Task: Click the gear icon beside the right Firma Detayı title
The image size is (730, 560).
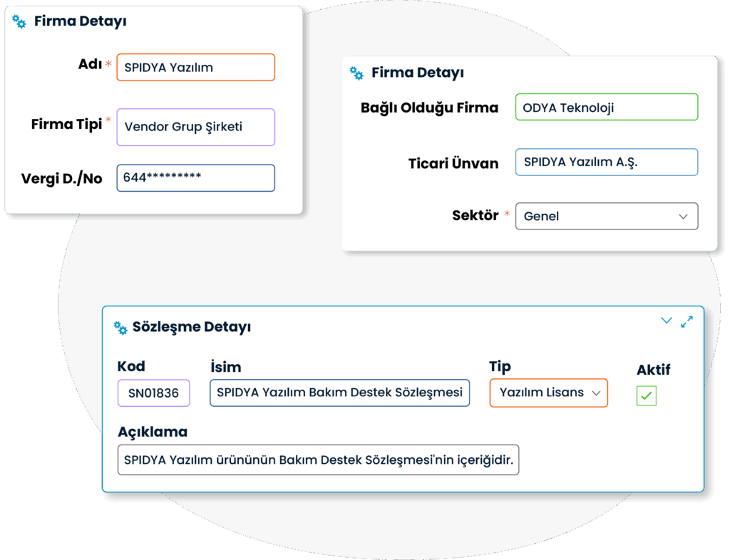Action: point(356,73)
